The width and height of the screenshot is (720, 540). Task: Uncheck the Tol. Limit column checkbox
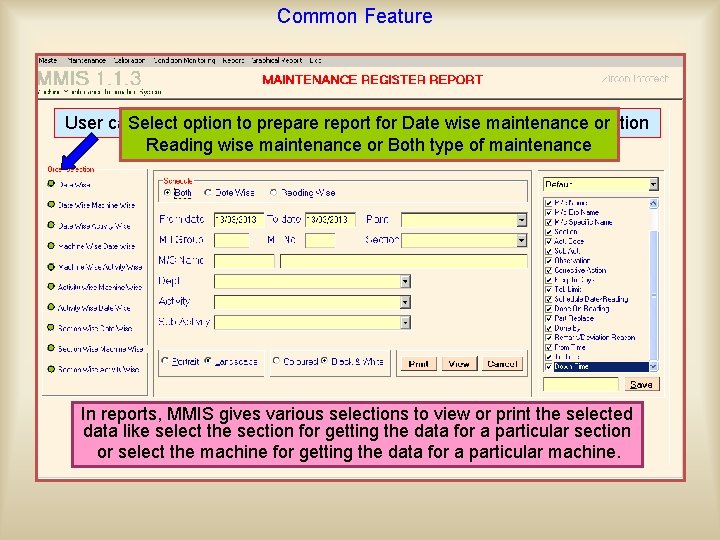[x=548, y=289]
